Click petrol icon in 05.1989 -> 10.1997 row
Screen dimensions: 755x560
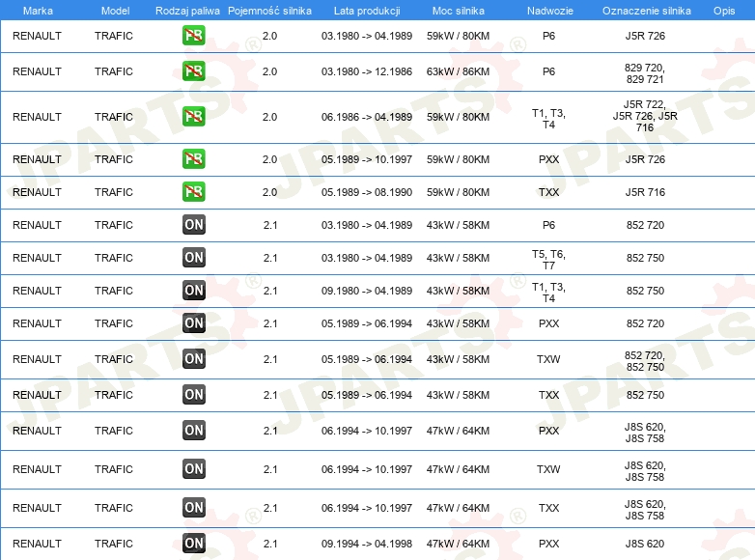pos(193,159)
